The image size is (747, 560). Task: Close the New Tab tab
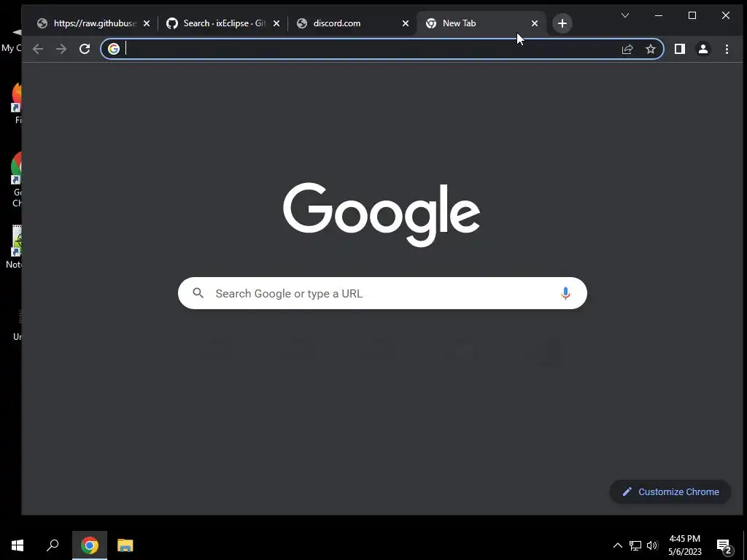[x=535, y=23]
